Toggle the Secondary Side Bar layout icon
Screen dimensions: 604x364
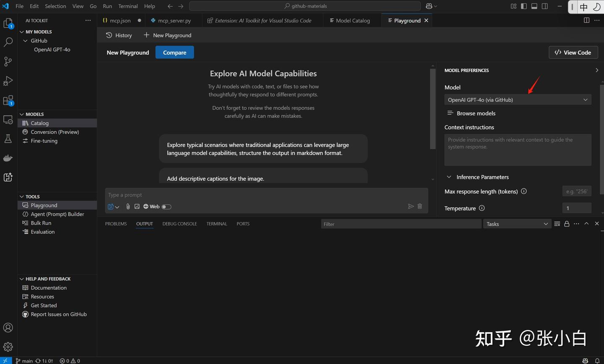(x=545, y=6)
